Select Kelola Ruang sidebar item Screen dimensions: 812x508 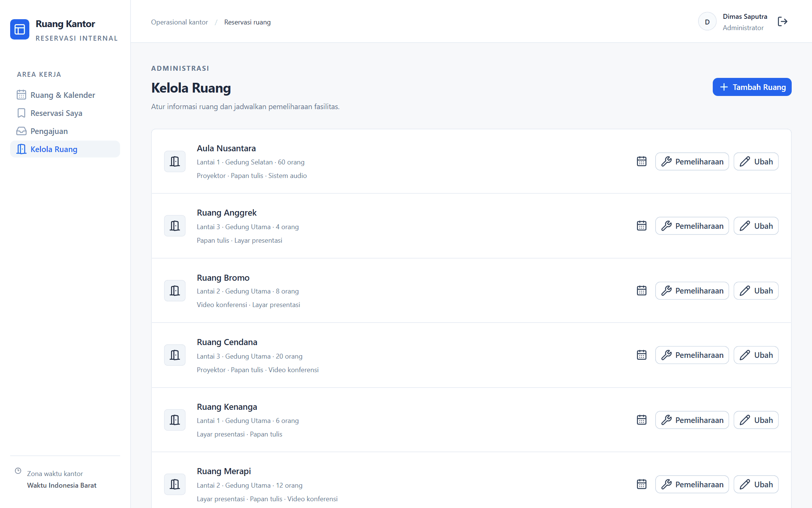coord(65,149)
